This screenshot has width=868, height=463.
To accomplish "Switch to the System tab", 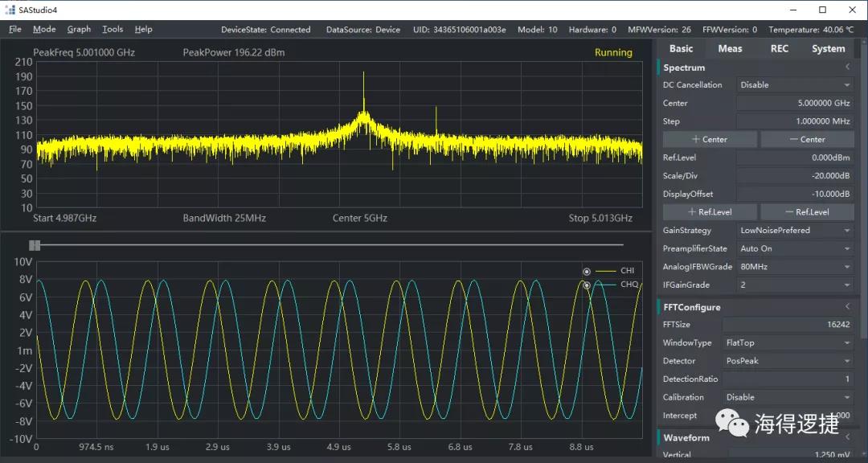I will click(828, 49).
